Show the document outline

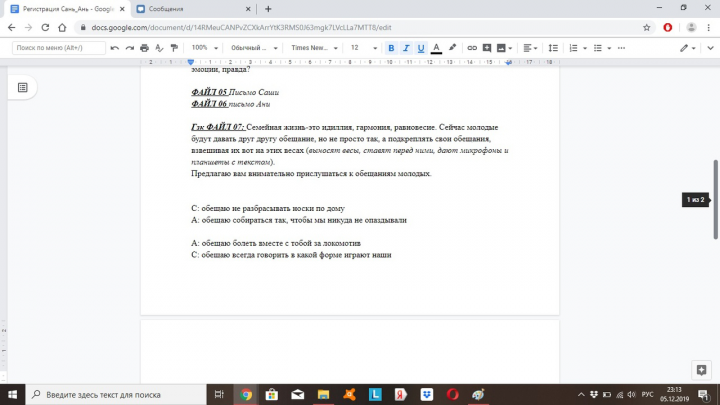tap(22, 87)
